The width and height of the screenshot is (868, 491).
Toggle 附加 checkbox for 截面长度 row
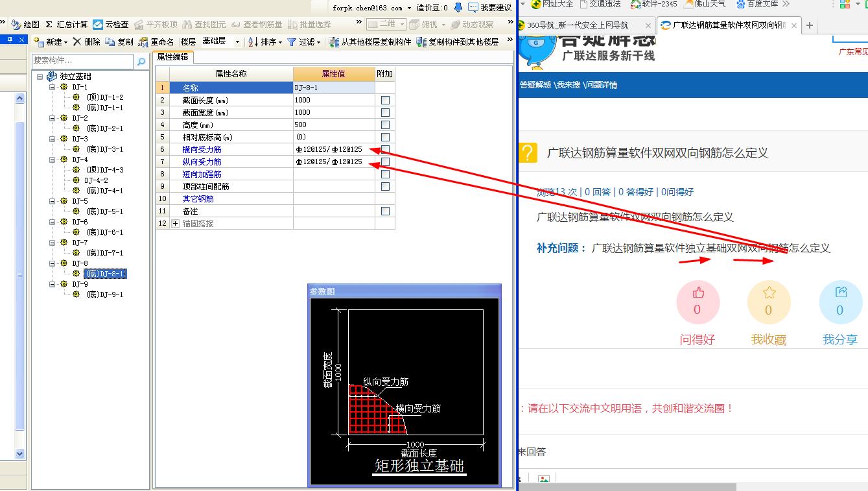[385, 100]
